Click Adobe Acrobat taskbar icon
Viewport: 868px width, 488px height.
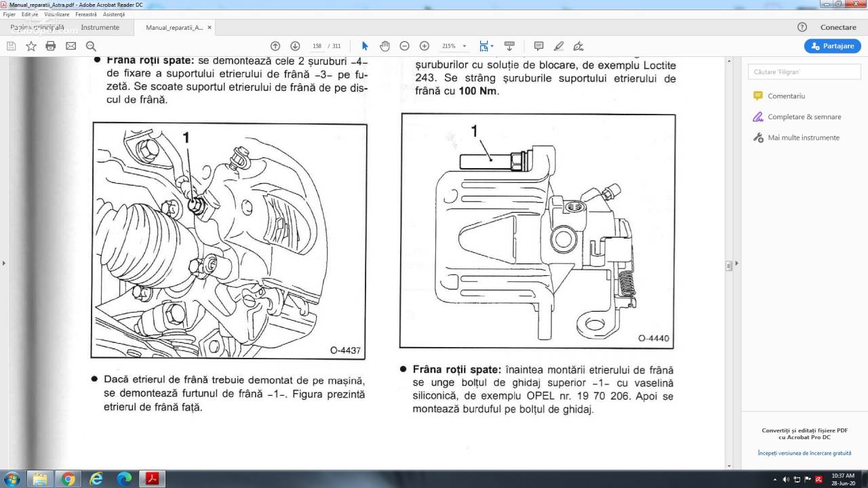(x=152, y=479)
